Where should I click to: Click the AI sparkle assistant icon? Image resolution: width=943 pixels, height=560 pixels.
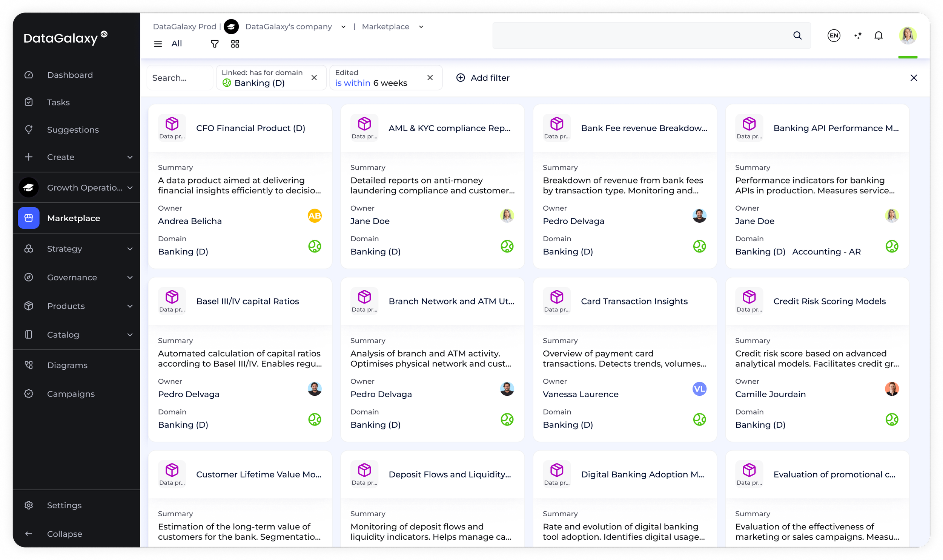(x=858, y=35)
